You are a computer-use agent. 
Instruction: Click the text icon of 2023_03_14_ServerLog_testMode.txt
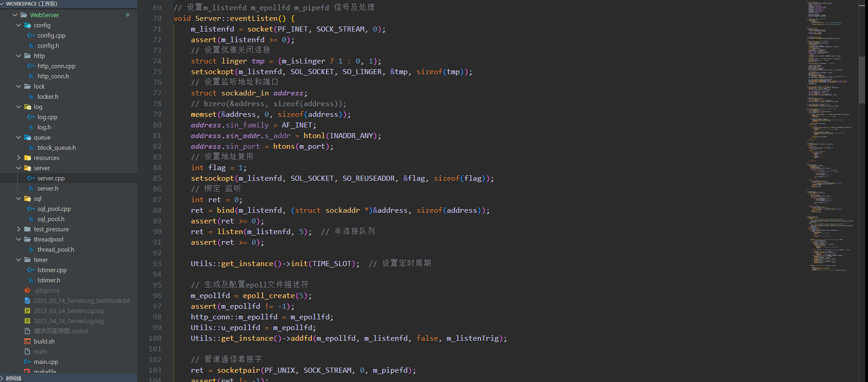click(x=27, y=300)
